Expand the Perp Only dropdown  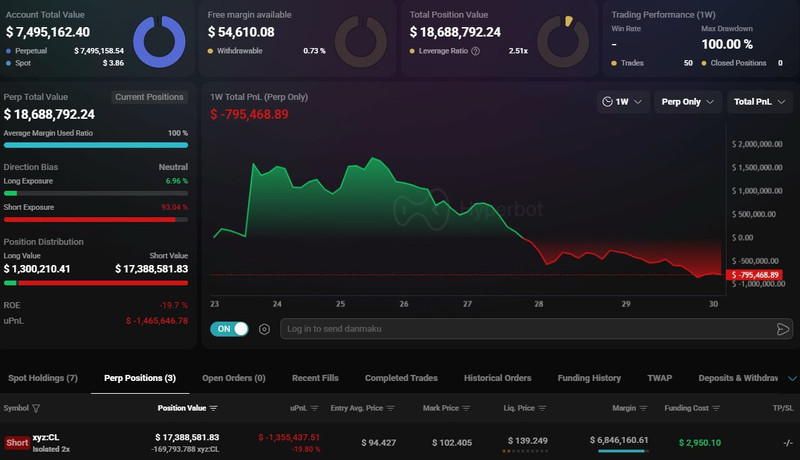click(x=688, y=101)
